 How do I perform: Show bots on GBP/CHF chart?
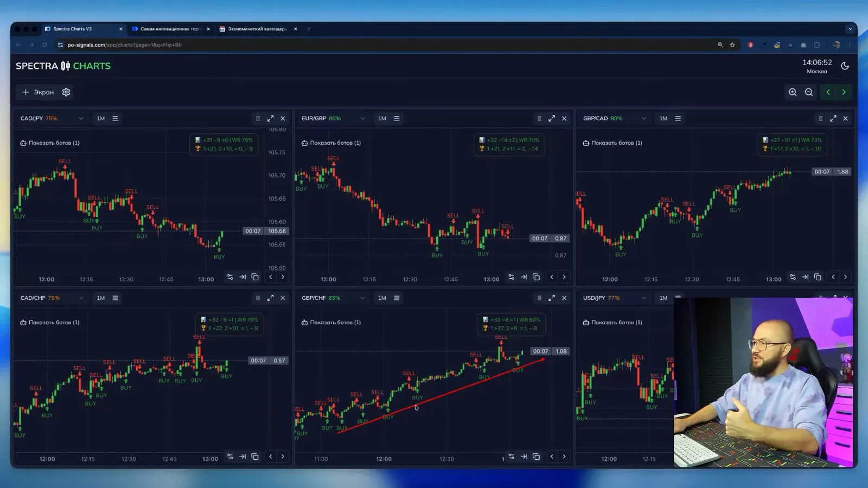point(331,323)
